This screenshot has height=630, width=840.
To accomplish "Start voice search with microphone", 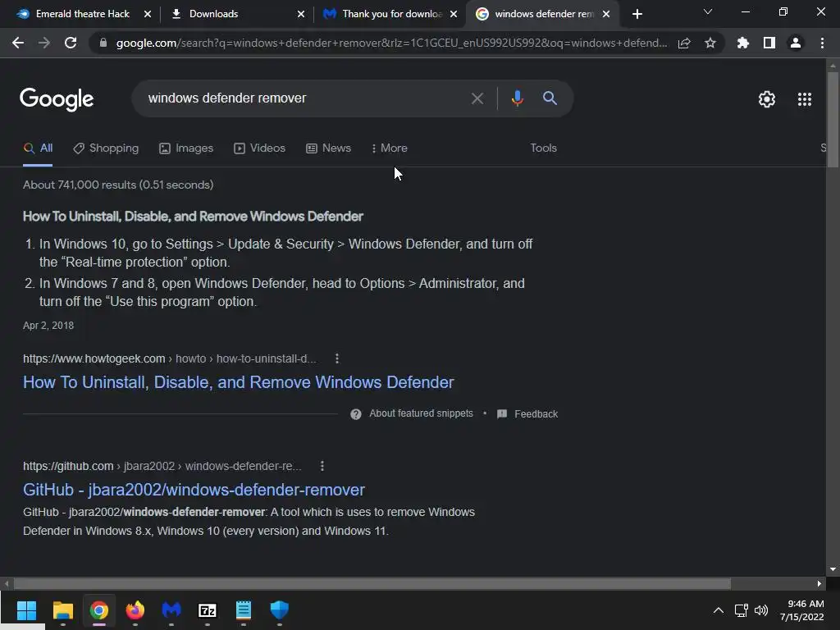I will (x=517, y=98).
